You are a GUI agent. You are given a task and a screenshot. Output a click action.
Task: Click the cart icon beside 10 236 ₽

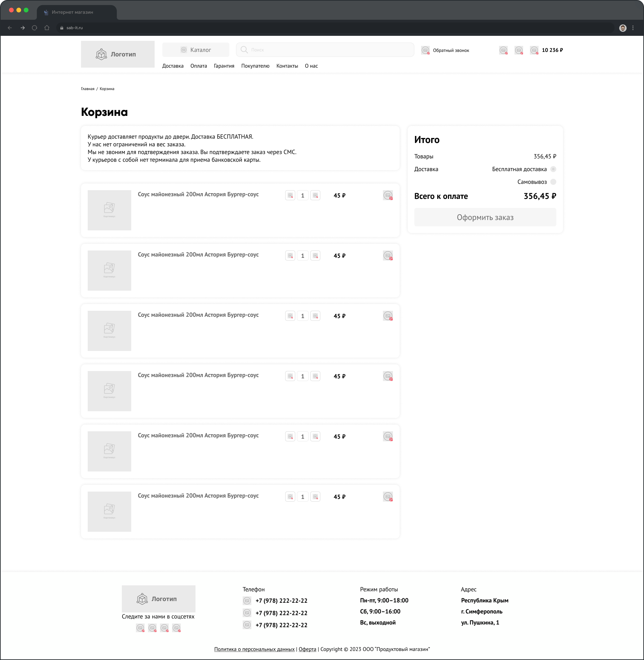[534, 51]
